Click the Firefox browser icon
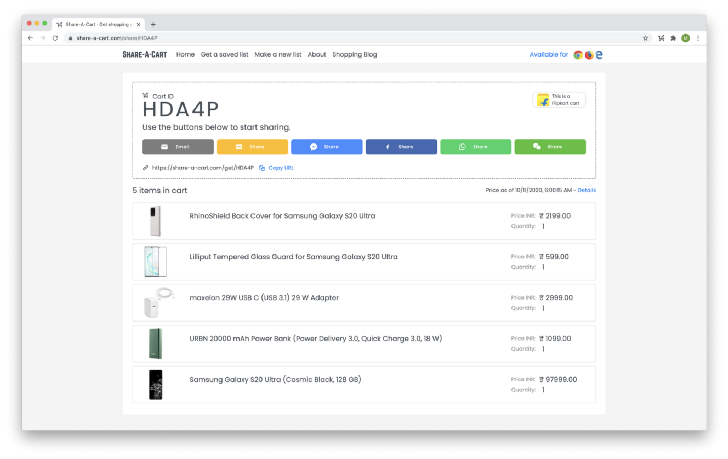This screenshot has width=728, height=459. click(x=589, y=55)
